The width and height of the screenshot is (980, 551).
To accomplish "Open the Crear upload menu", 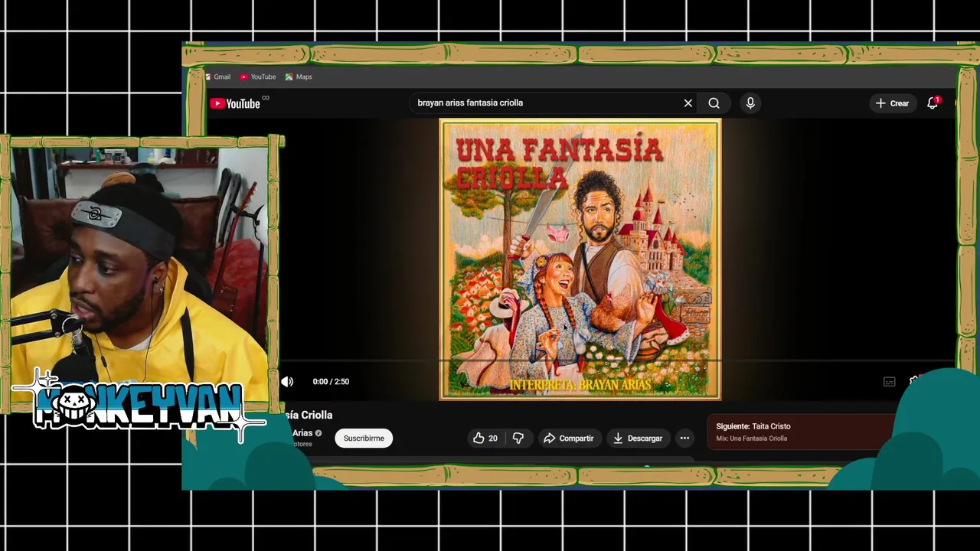I will [892, 103].
